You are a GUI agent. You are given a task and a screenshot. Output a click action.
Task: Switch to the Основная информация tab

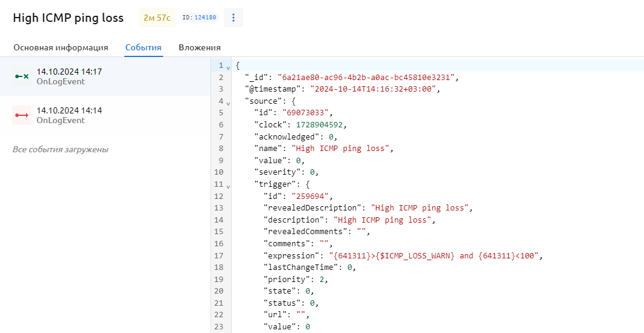[61, 47]
